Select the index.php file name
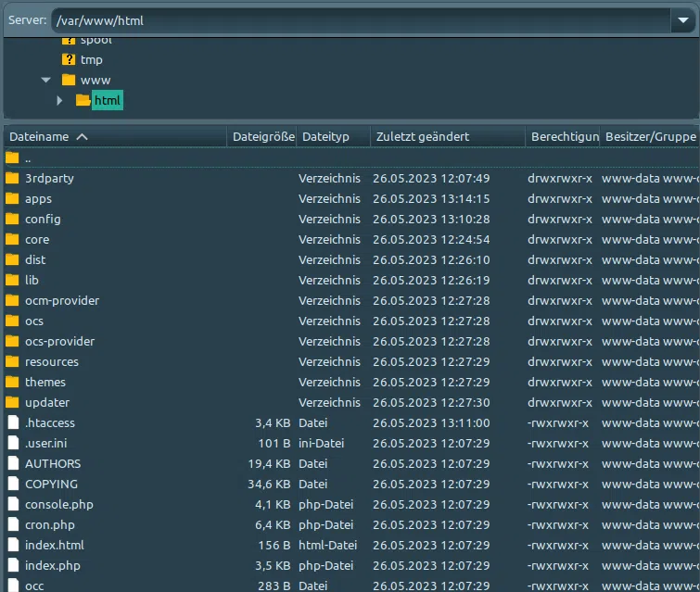Viewport: 700px width, 592px height. click(53, 566)
